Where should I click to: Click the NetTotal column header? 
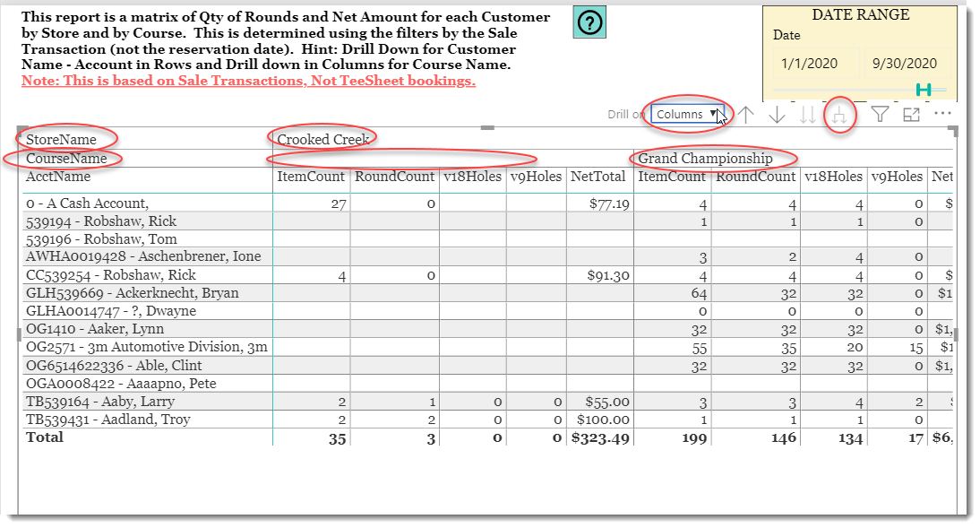click(598, 177)
